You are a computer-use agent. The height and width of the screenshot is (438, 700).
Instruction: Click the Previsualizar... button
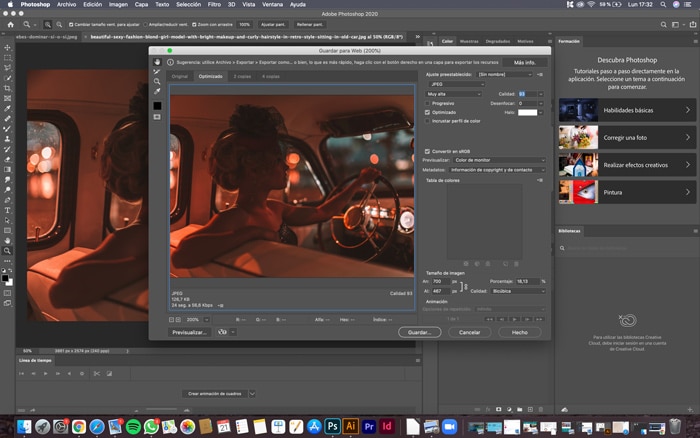click(189, 332)
